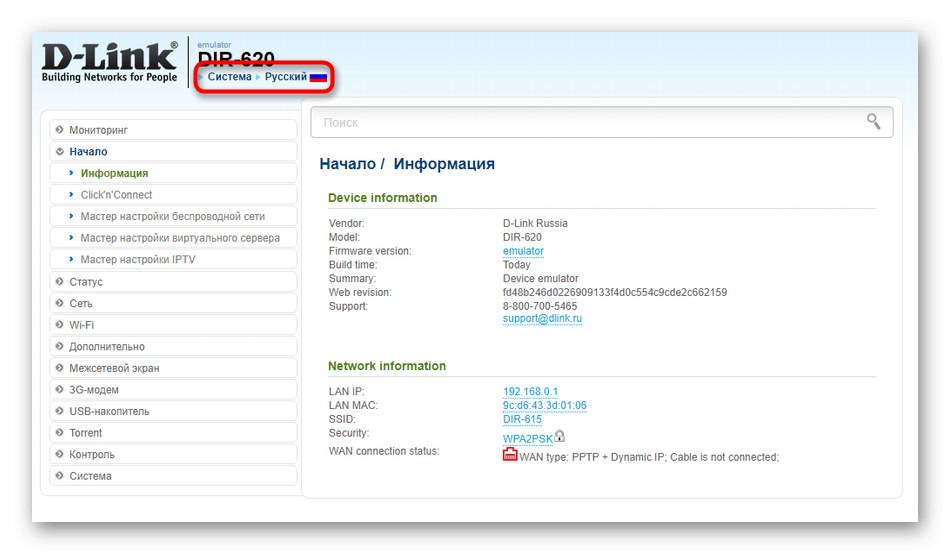Open the Click'n'Connect wizard
This screenshot has width=950, height=554.
173,195
